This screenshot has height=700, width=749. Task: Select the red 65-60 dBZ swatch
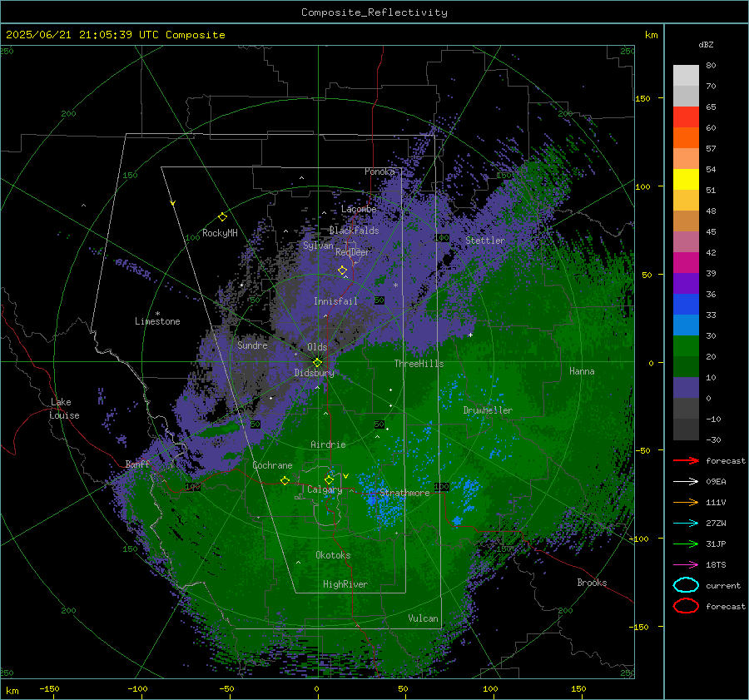click(686, 117)
